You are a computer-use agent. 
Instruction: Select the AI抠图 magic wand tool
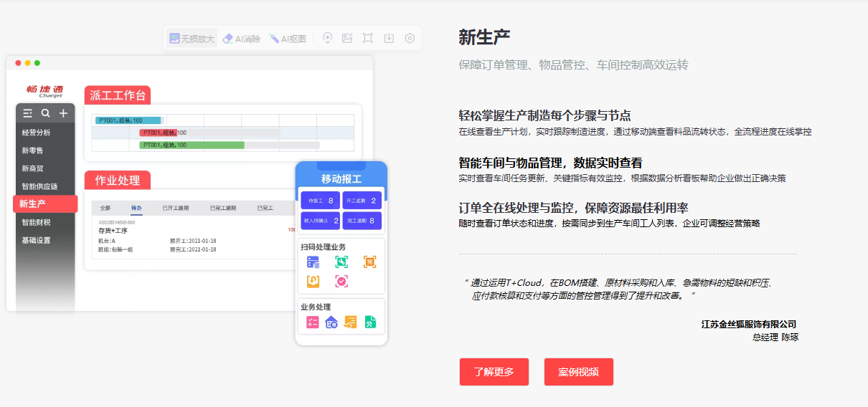click(x=288, y=39)
